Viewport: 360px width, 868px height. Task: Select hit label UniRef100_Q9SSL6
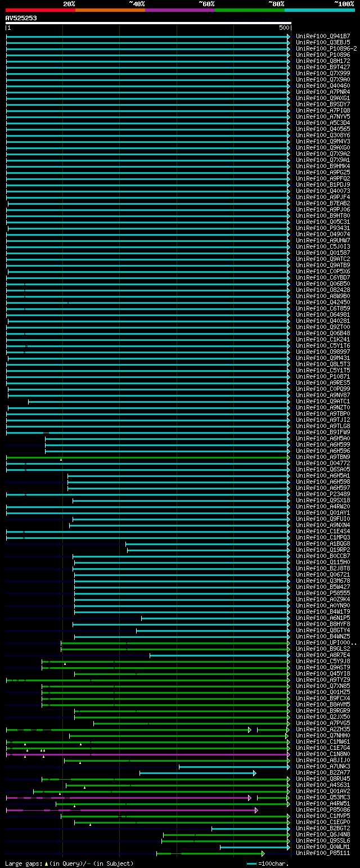pos(323,841)
